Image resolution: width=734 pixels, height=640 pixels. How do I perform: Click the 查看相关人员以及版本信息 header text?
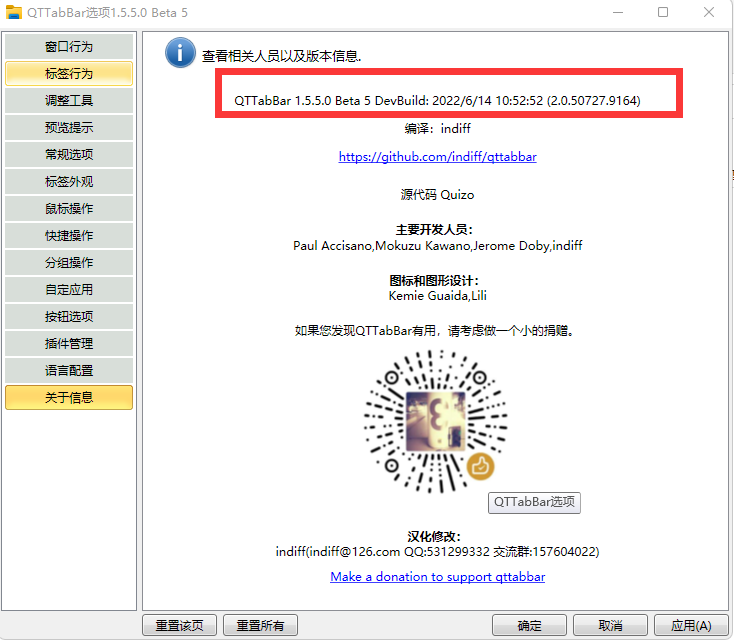point(281,56)
